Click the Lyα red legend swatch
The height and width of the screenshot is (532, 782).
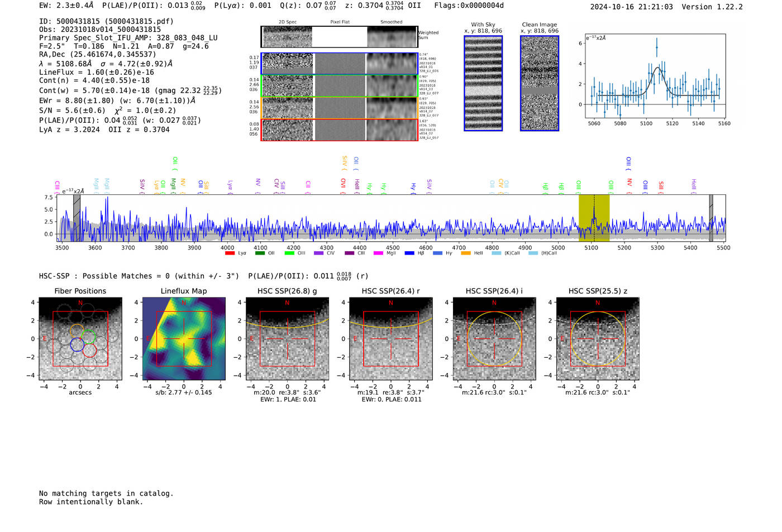[x=230, y=253]
